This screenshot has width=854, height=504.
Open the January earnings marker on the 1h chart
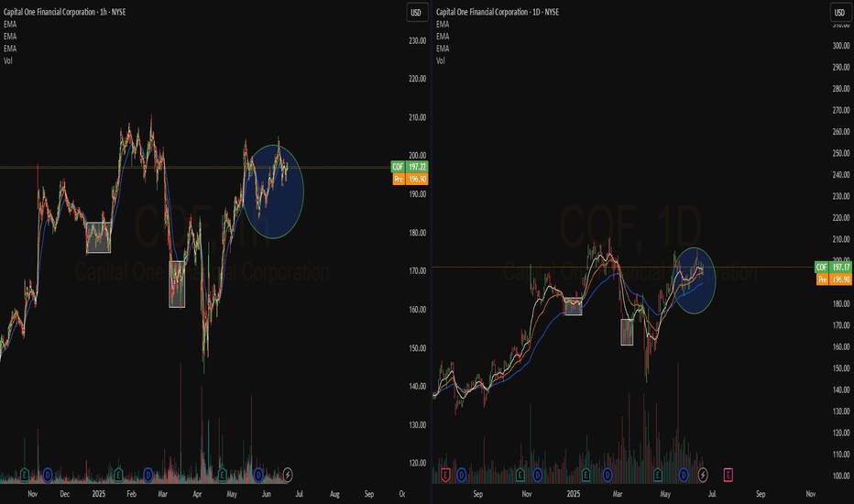click(x=119, y=475)
